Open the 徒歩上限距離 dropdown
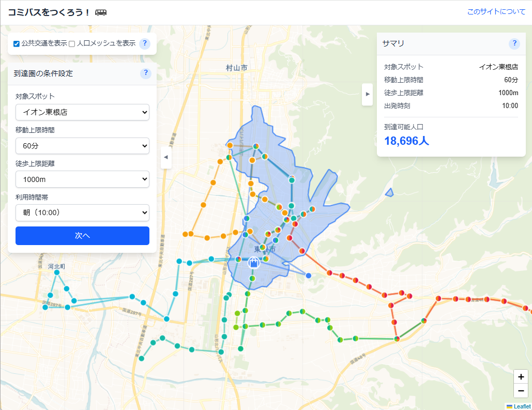The height and width of the screenshot is (410, 532). (82, 179)
